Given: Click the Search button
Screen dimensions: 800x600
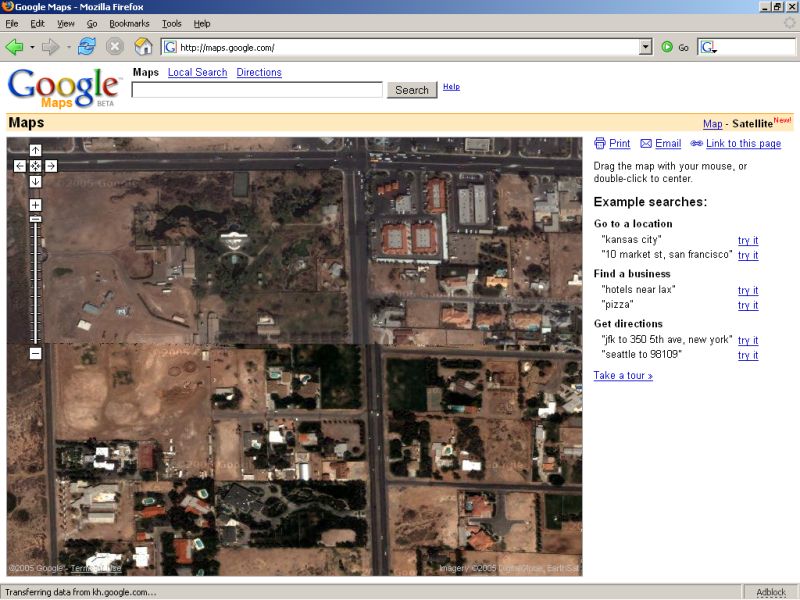Looking at the screenshot, I should (x=411, y=90).
